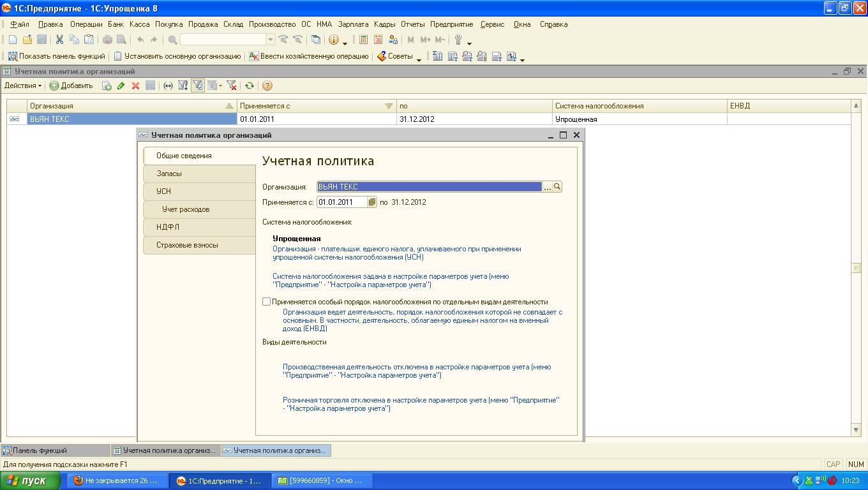Click Ввести хозяйственную операцию button
Screen dimensions: 868x490
(309, 56)
